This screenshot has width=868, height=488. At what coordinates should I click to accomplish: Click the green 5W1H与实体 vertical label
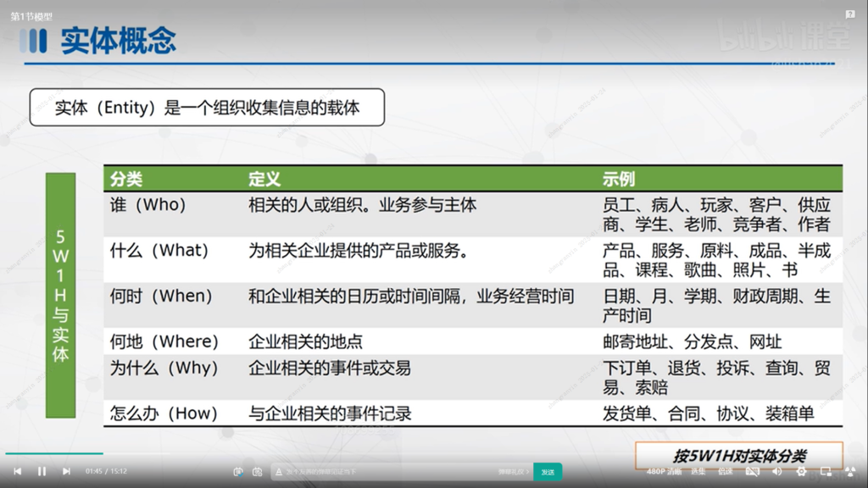point(61,296)
